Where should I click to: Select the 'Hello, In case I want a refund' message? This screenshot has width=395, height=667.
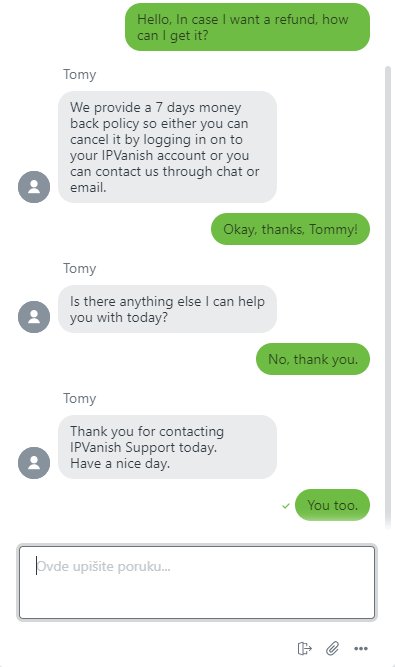click(247, 27)
